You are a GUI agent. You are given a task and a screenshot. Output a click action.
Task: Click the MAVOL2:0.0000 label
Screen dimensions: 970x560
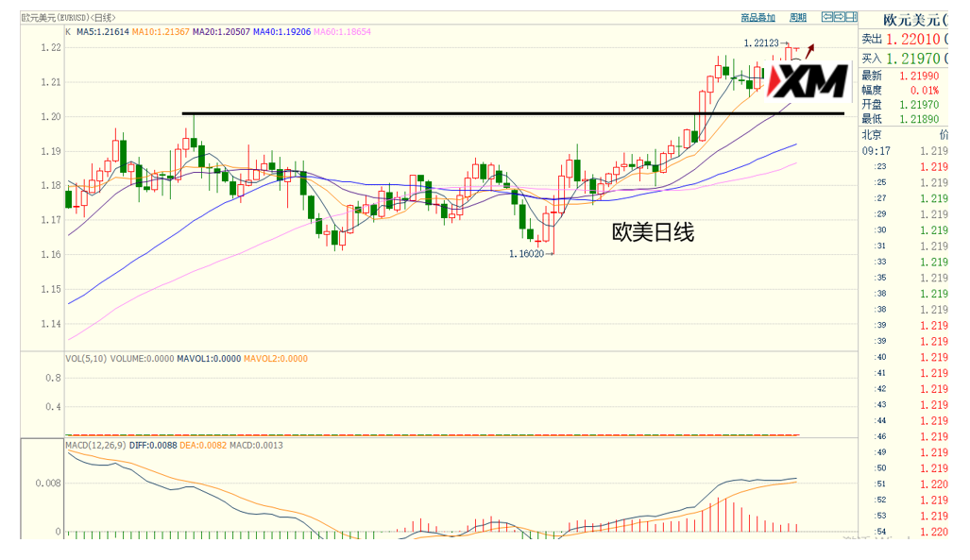point(275,359)
